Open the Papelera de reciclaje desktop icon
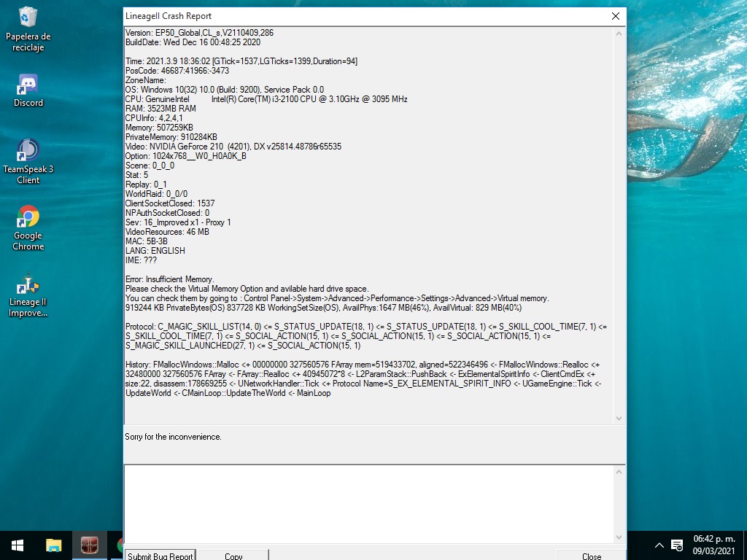 click(28, 28)
